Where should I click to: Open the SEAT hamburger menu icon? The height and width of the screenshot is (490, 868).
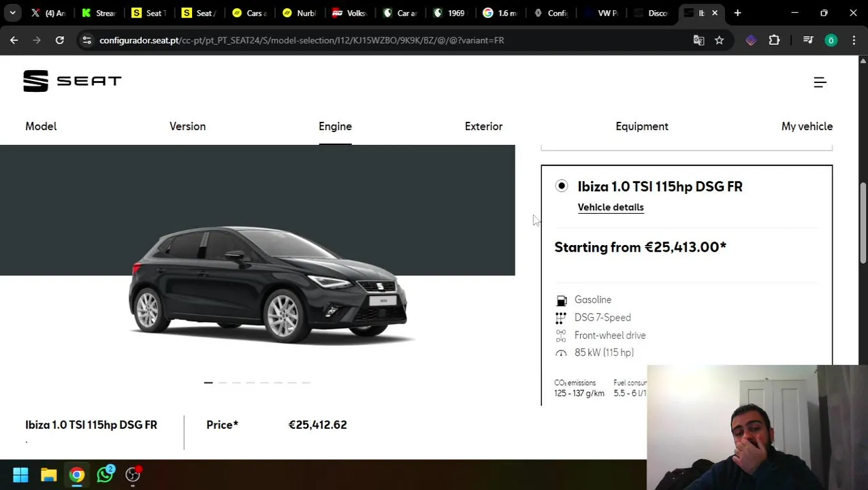tap(820, 82)
